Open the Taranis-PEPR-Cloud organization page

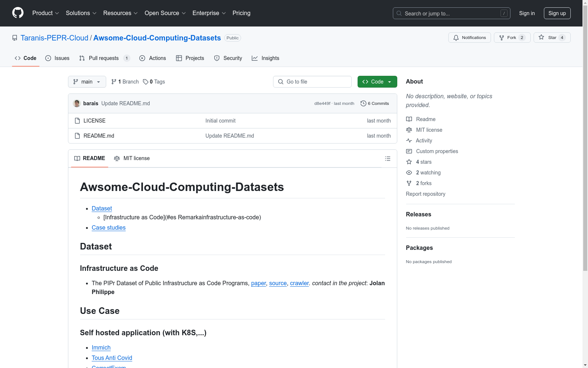54,38
